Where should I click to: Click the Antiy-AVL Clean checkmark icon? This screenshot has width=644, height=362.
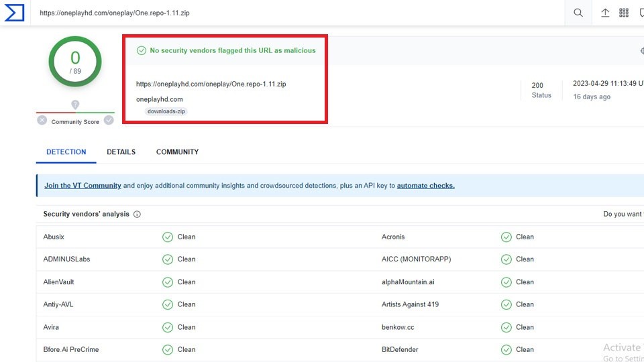click(x=168, y=304)
